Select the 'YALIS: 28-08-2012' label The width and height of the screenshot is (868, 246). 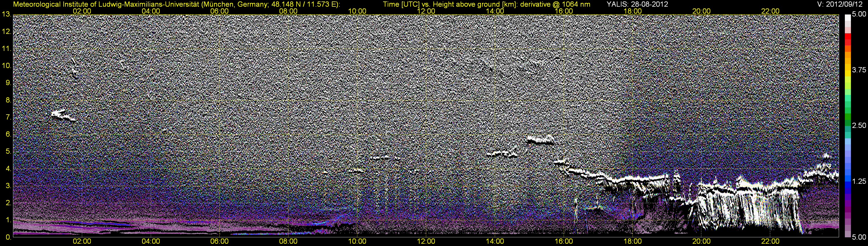637,4
